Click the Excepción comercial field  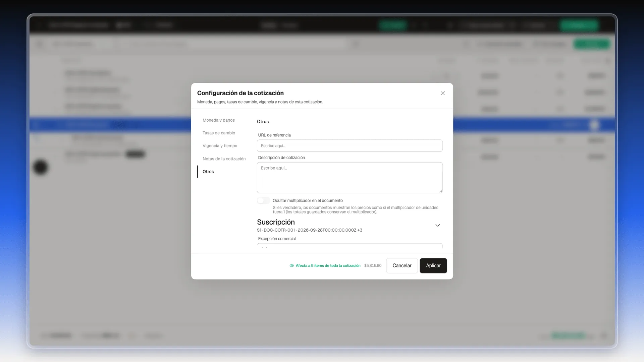[x=350, y=246]
